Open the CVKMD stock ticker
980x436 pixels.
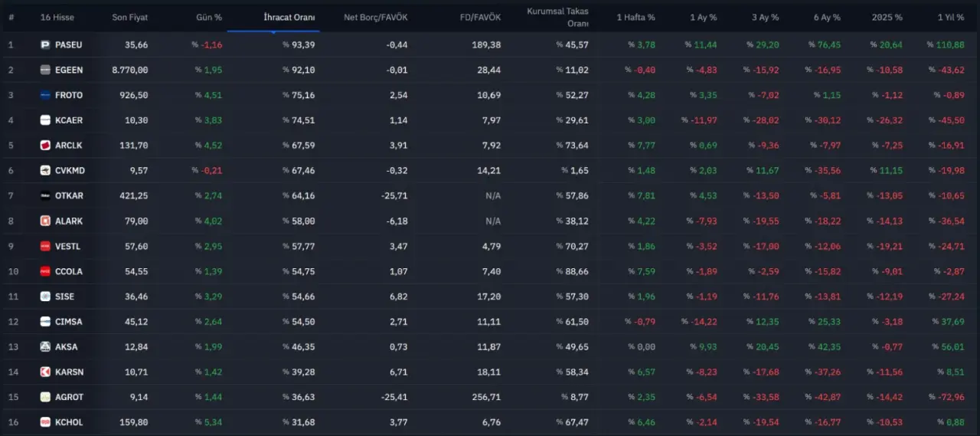click(x=70, y=171)
